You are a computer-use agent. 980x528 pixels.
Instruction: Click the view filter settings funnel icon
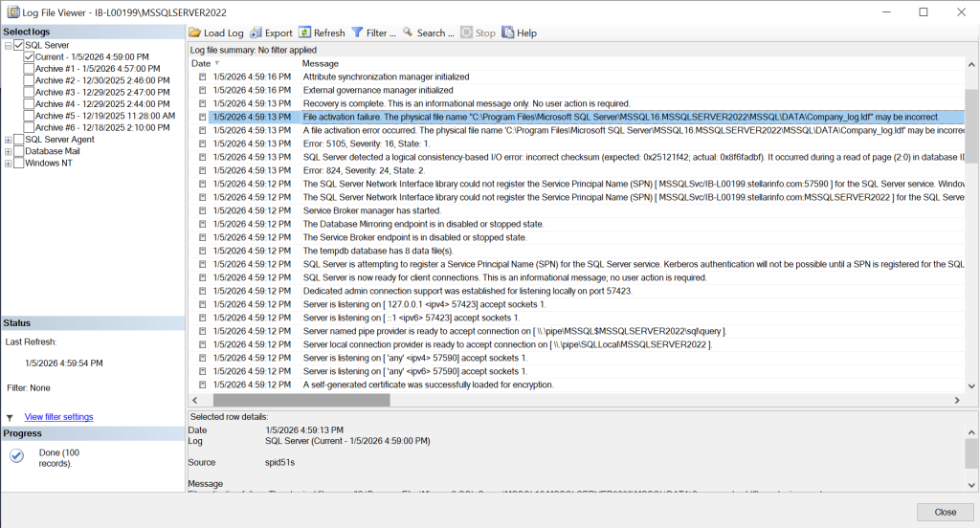tap(10, 418)
